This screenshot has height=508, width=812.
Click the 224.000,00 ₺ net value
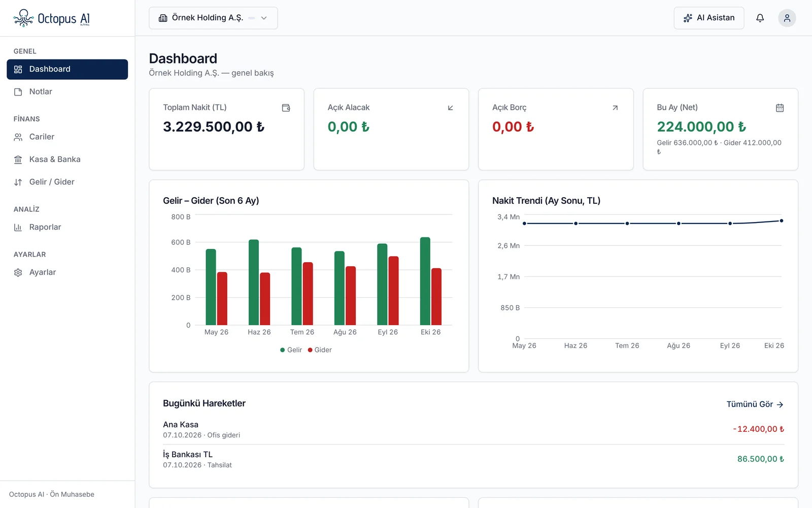701,127
